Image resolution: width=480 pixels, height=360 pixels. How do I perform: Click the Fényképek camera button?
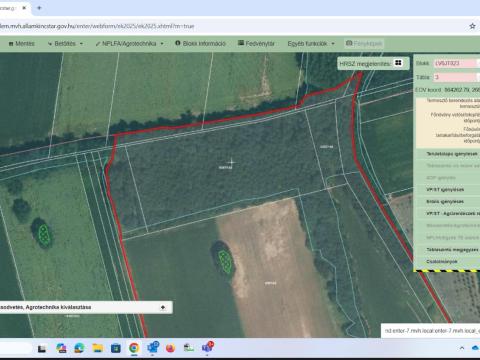364,44
